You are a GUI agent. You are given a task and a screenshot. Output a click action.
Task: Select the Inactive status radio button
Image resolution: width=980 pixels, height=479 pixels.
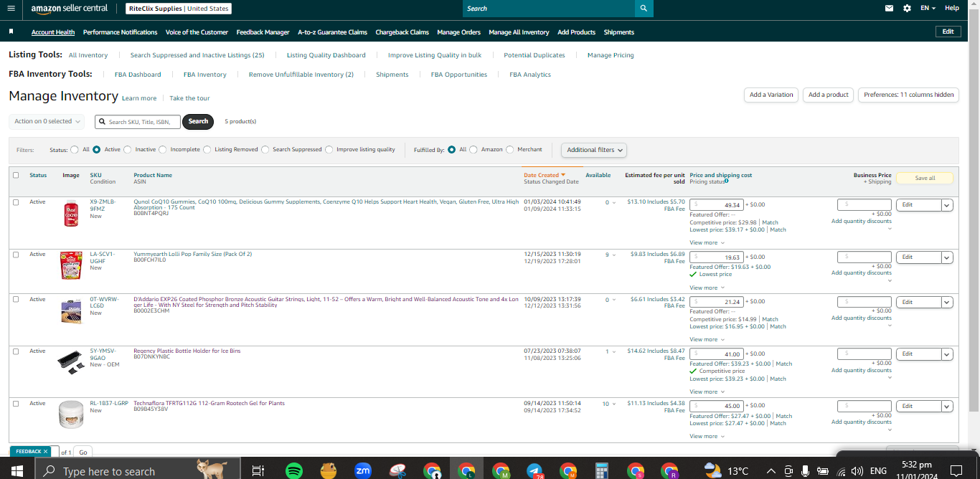[x=128, y=150]
